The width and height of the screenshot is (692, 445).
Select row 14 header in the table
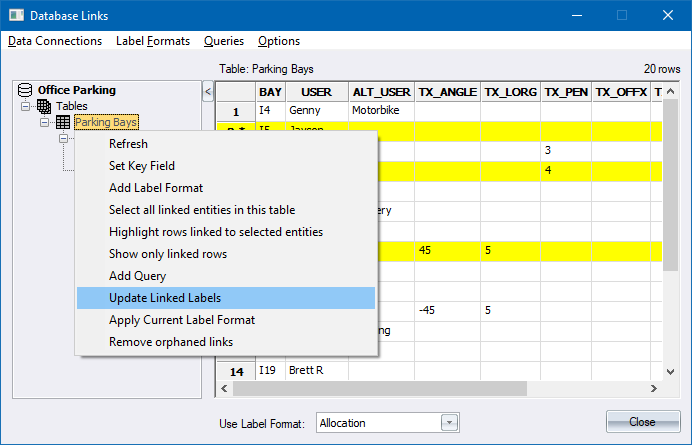click(237, 371)
